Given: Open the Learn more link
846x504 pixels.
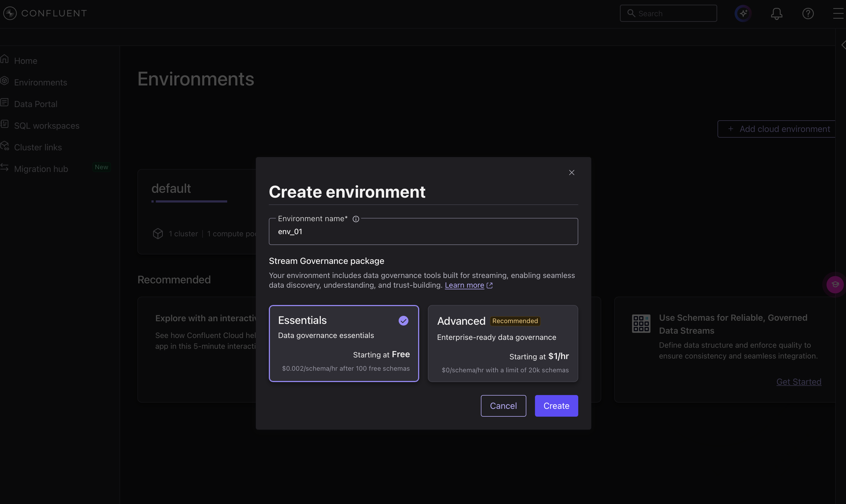Looking at the screenshot, I should click(464, 285).
